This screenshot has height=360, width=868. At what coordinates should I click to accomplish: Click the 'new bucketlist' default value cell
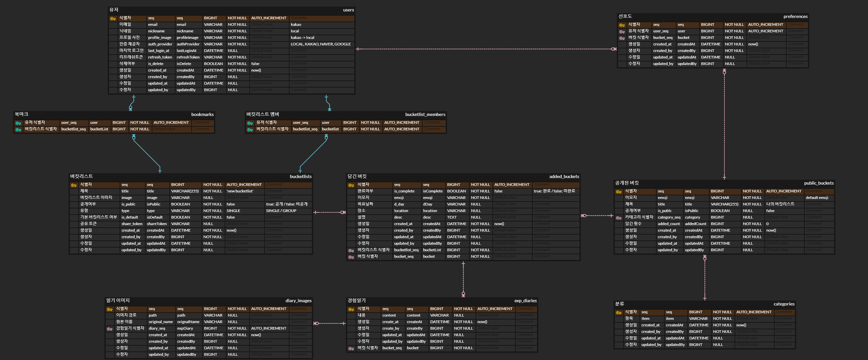240,191
